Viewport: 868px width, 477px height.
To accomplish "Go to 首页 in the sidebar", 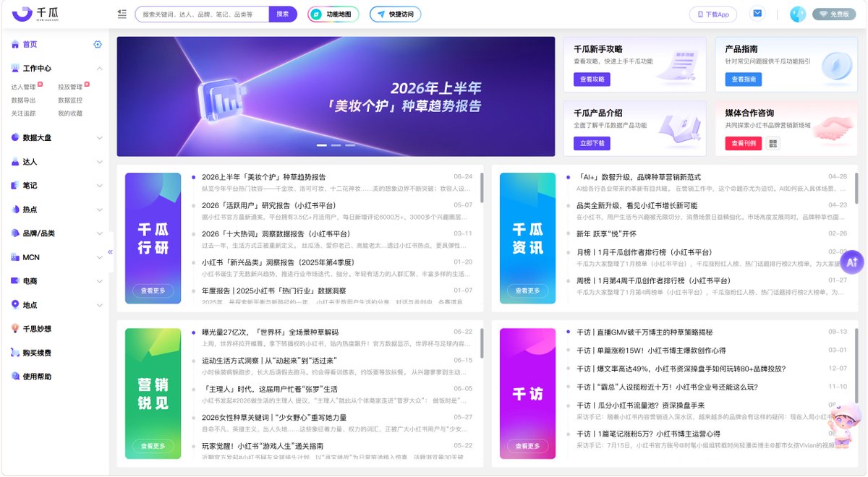I will [29, 45].
